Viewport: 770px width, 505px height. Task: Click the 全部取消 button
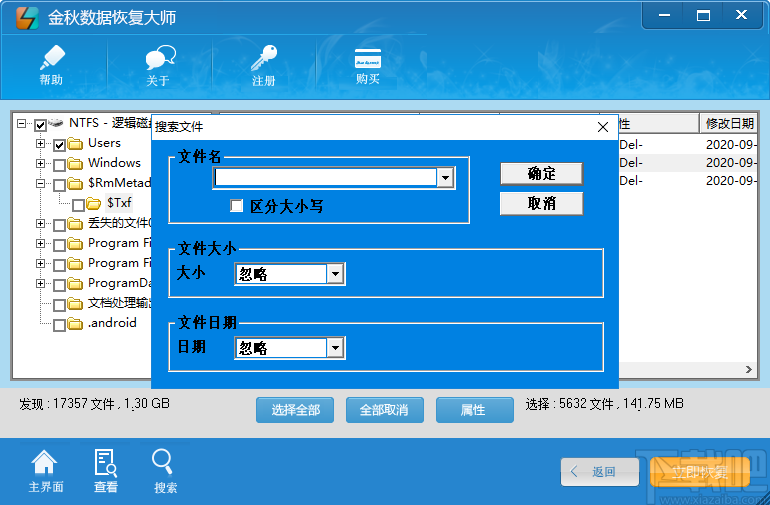[385, 410]
